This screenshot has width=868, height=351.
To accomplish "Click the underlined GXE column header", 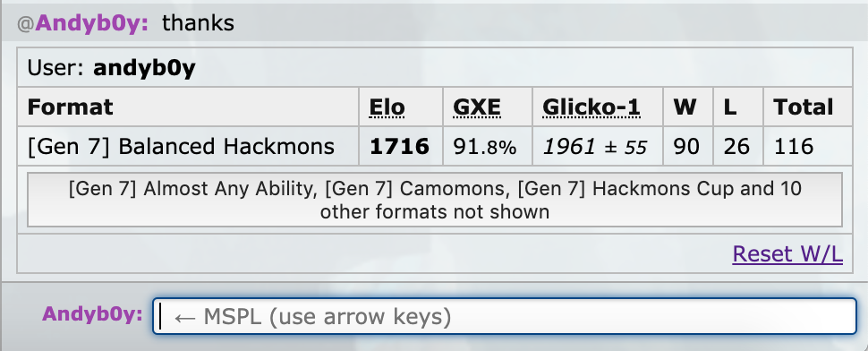I will 477,107.
